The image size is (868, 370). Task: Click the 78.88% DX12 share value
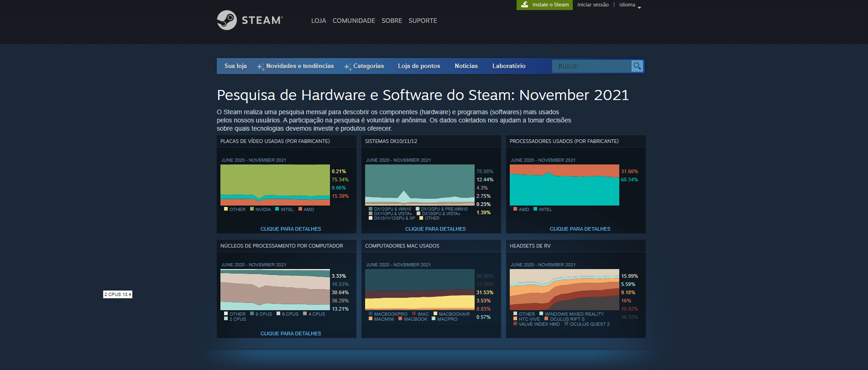tap(485, 171)
